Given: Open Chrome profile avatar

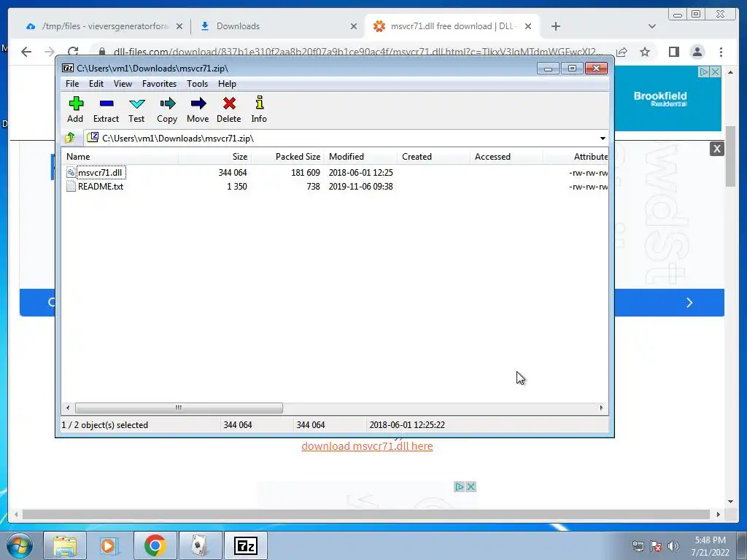Looking at the screenshot, I should (697, 52).
